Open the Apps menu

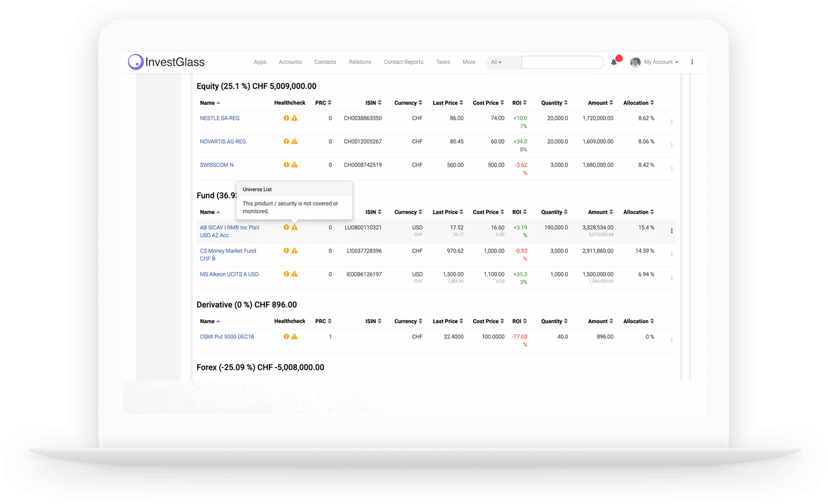(x=260, y=62)
